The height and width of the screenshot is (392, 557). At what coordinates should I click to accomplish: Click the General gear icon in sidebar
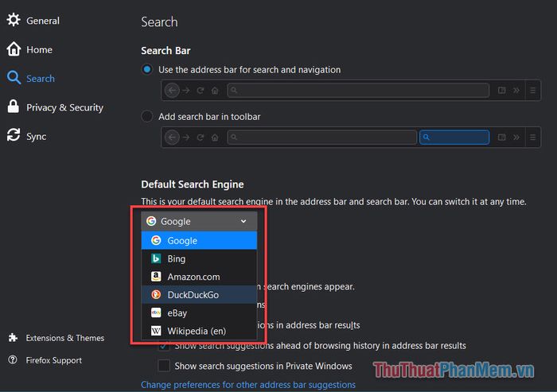[14, 20]
